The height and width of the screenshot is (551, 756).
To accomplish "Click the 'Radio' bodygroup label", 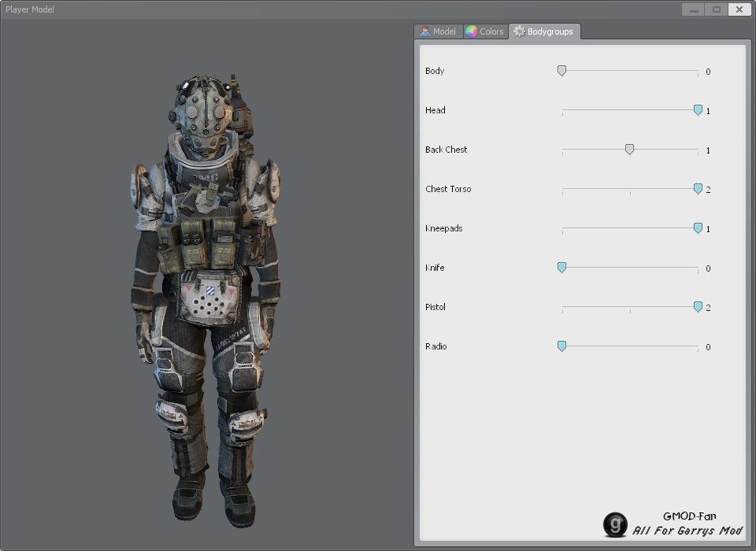I will [x=435, y=346].
